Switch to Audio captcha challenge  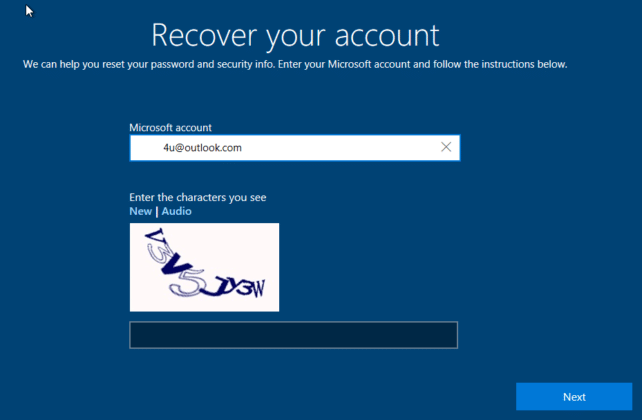click(176, 211)
